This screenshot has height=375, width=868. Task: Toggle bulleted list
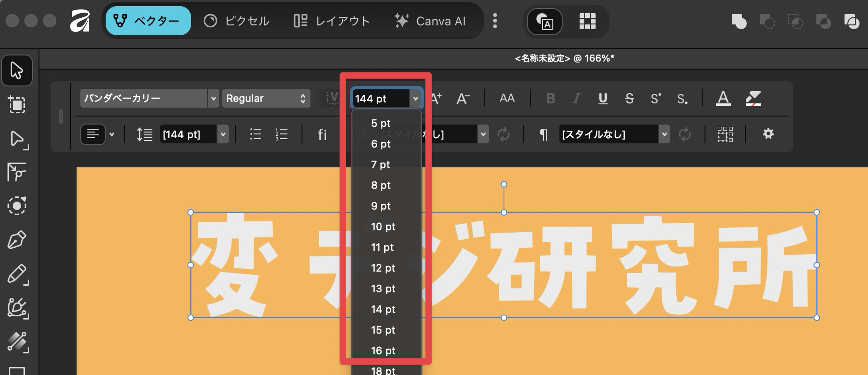click(256, 134)
